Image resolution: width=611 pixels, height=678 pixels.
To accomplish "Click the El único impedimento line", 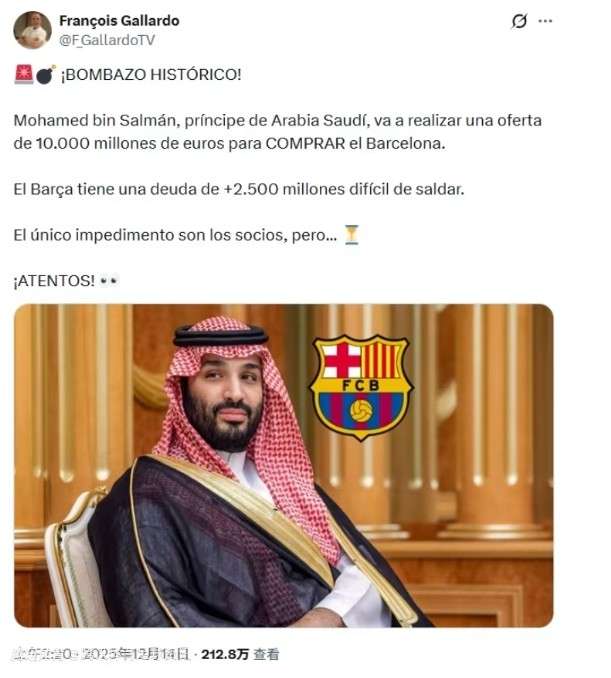I will tap(175, 235).
